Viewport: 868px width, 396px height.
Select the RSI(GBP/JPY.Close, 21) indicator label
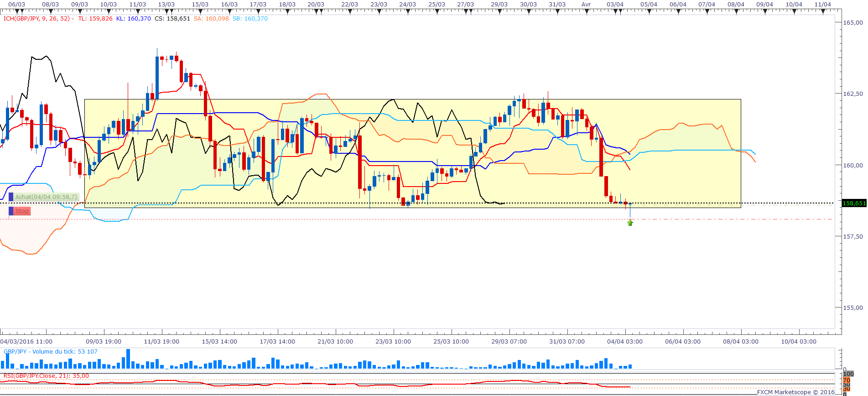tap(46, 376)
